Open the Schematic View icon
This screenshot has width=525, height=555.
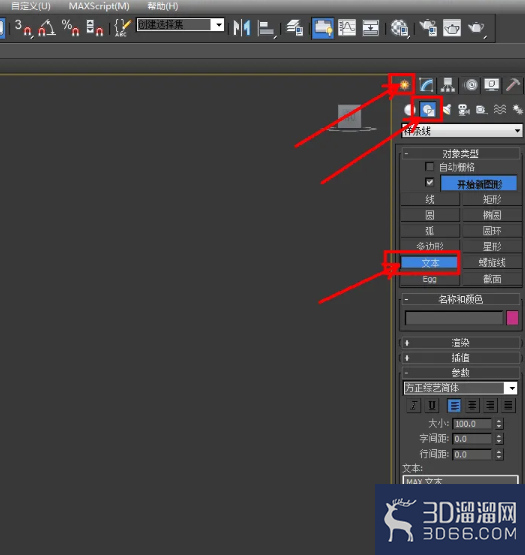(x=371, y=28)
